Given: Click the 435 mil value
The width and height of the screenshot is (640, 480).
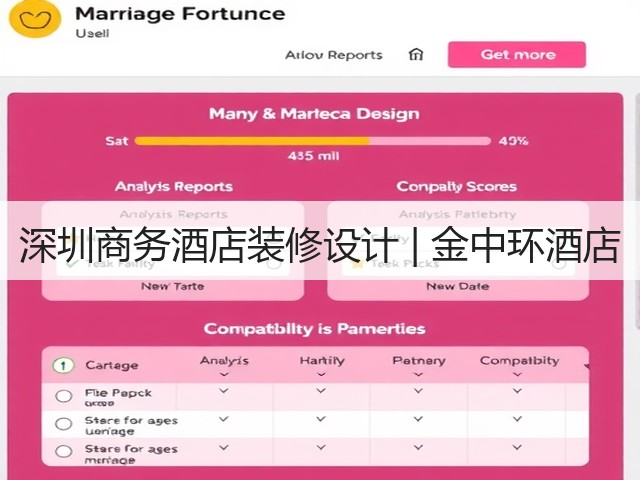Looking at the screenshot, I should click(x=313, y=156).
